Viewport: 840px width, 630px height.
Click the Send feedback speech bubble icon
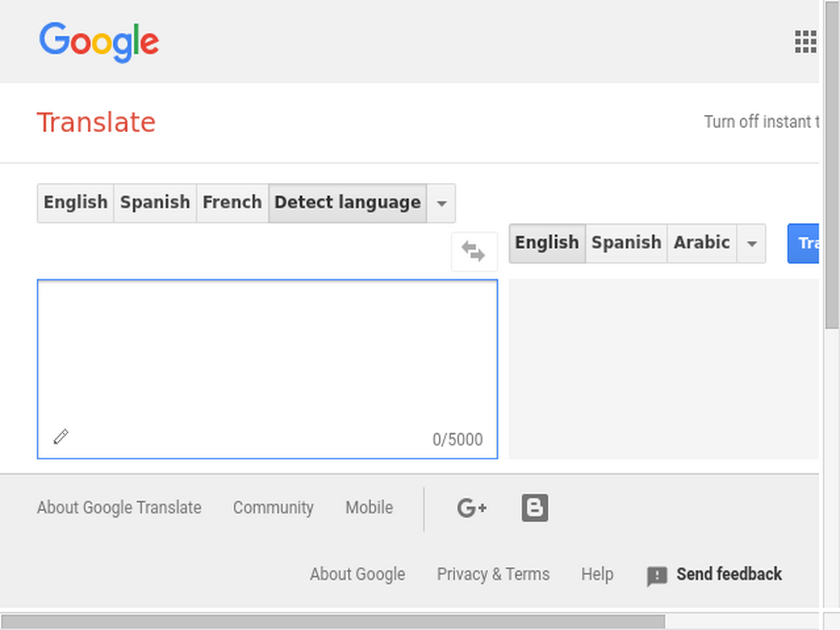tap(657, 576)
